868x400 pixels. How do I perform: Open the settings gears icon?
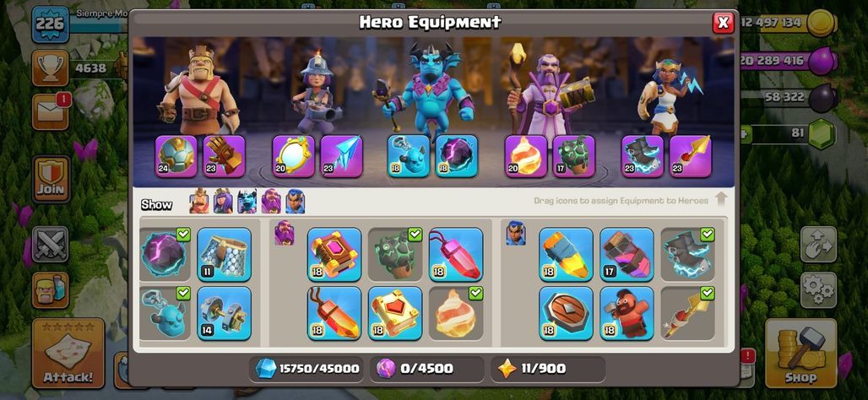818,289
